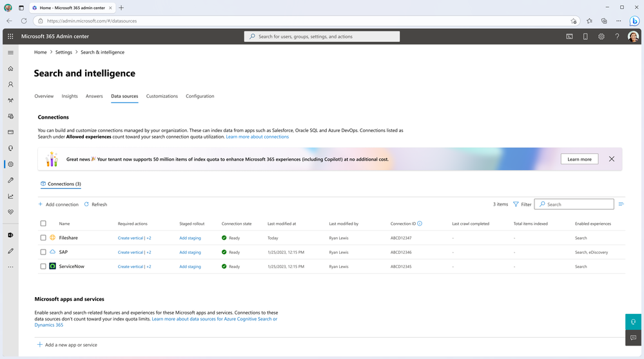Click Add staging for ServiceNow
The image size is (644, 359).
pyautogui.click(x=190, y=267)
